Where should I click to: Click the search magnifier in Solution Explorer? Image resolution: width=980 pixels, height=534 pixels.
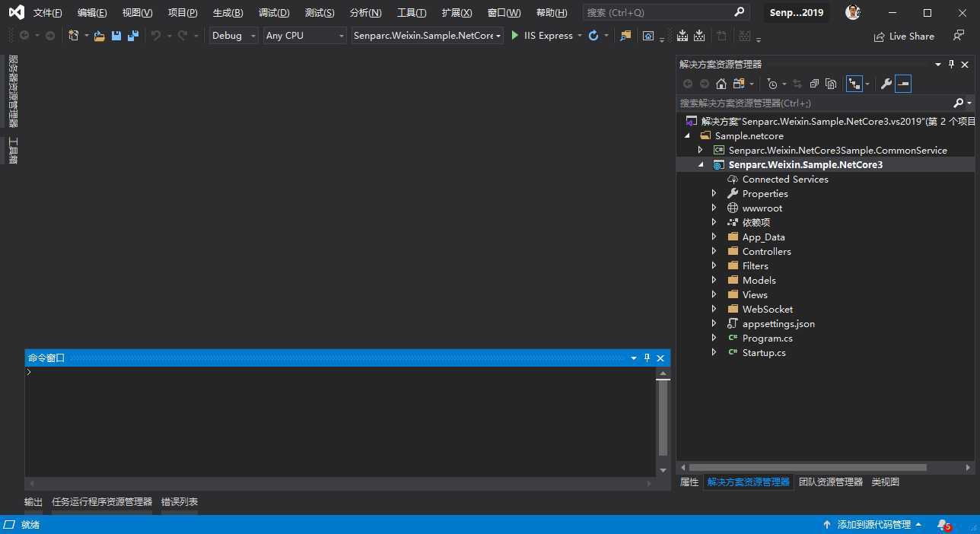pos(959,103)
